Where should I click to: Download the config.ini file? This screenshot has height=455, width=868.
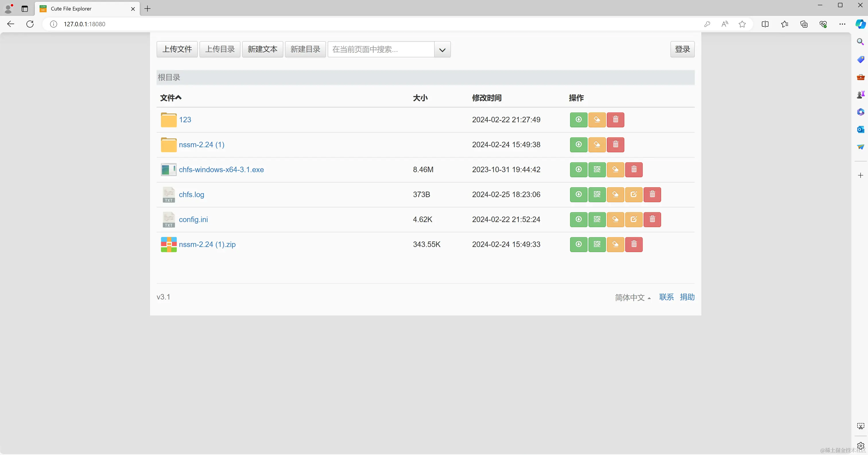tap(578, 219)
